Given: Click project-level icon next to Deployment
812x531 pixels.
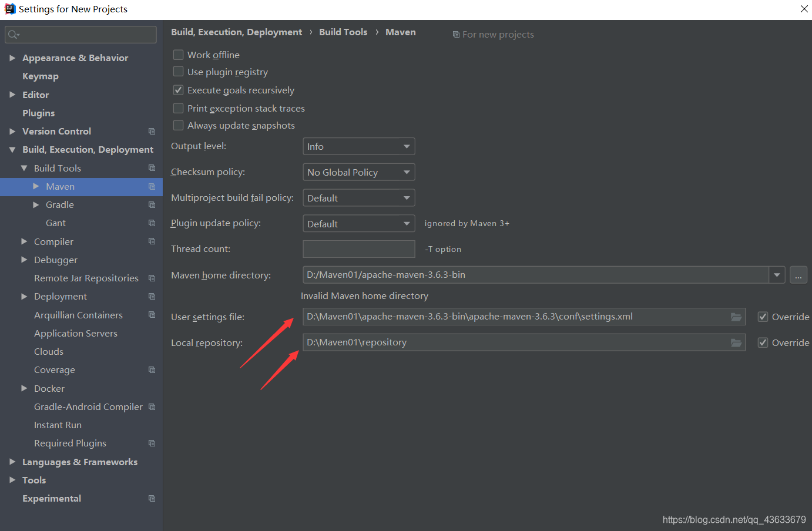Looking at the screenshot, I should [x=152, y=296].
